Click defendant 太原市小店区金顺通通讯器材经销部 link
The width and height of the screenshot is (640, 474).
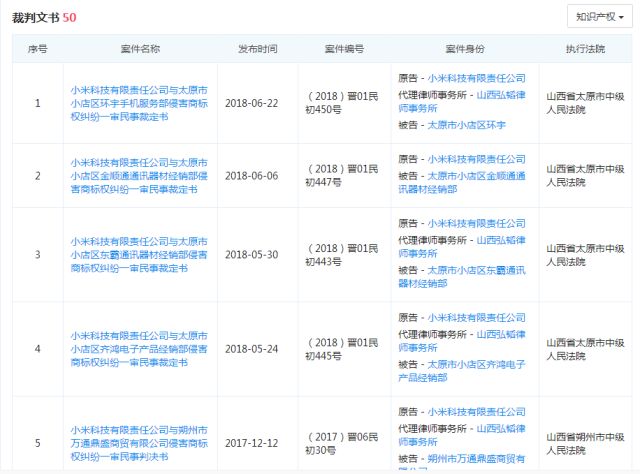(462, 182)
